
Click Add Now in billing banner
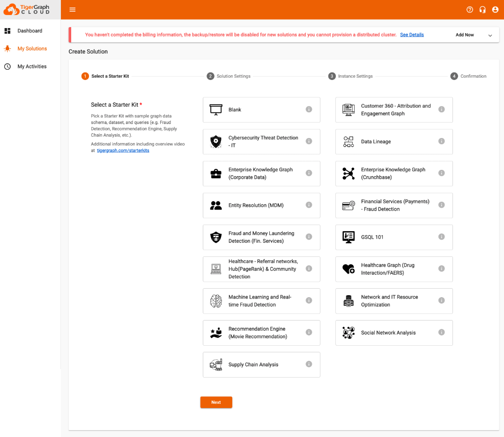(x=465, y=35)
